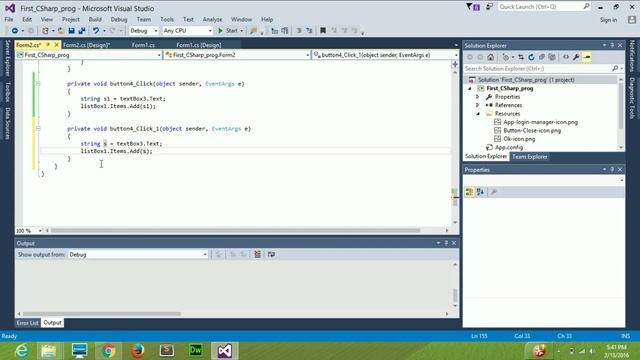Switch to the Error List tab
This screenshot has width=640, height=360.
[27, 323]
